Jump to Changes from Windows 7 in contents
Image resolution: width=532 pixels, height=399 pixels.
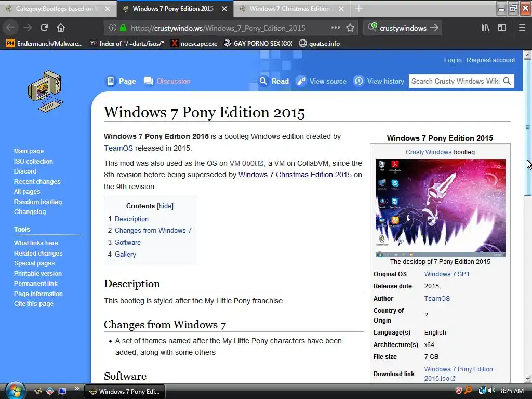pyautogui.click(x=153, y=230)
